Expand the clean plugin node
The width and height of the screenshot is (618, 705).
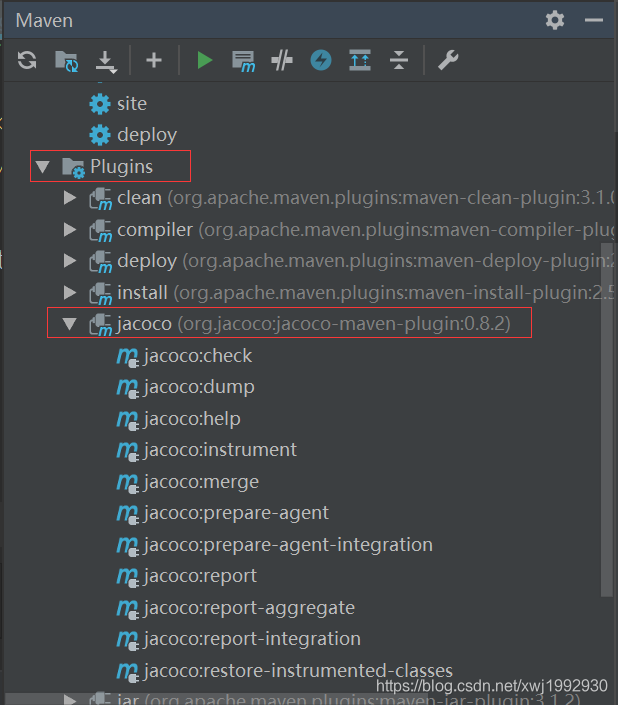click(70, 198)
